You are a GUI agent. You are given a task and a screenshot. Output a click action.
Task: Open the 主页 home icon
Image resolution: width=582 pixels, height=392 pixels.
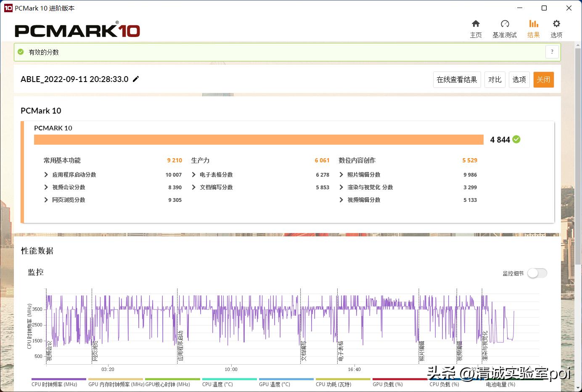coord(476,24)
